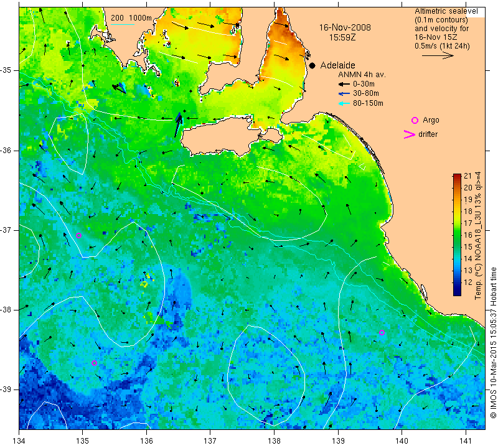Click the temperature color bar
The width and height of the screenshot is (498, 448).
[x=457, y=235]
